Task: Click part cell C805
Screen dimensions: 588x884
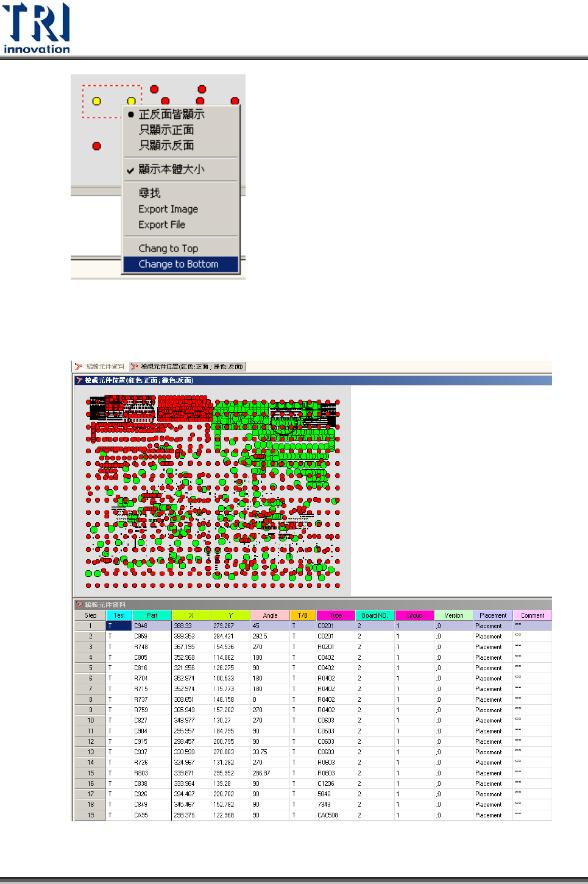Action: coord(152,657)
